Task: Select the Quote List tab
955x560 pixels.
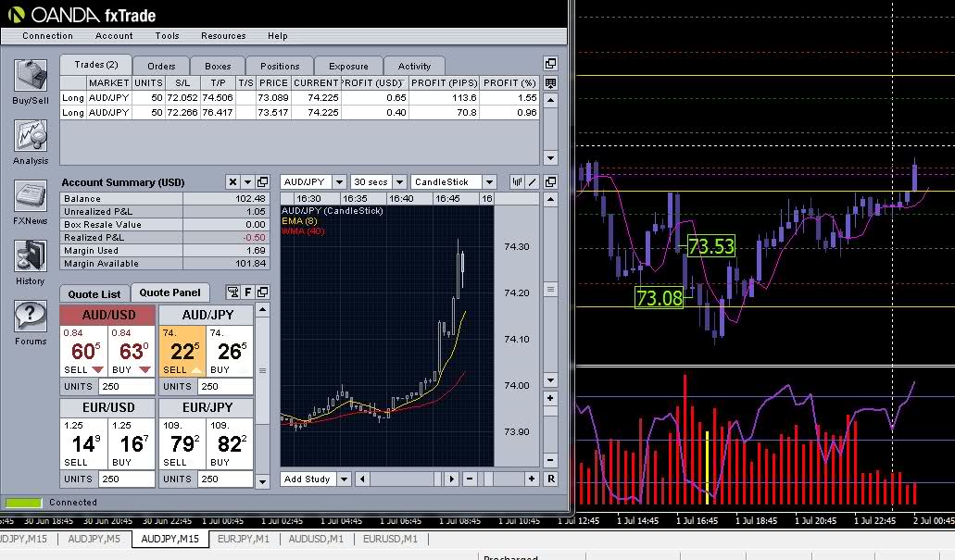Action: (x=94, y=294)
